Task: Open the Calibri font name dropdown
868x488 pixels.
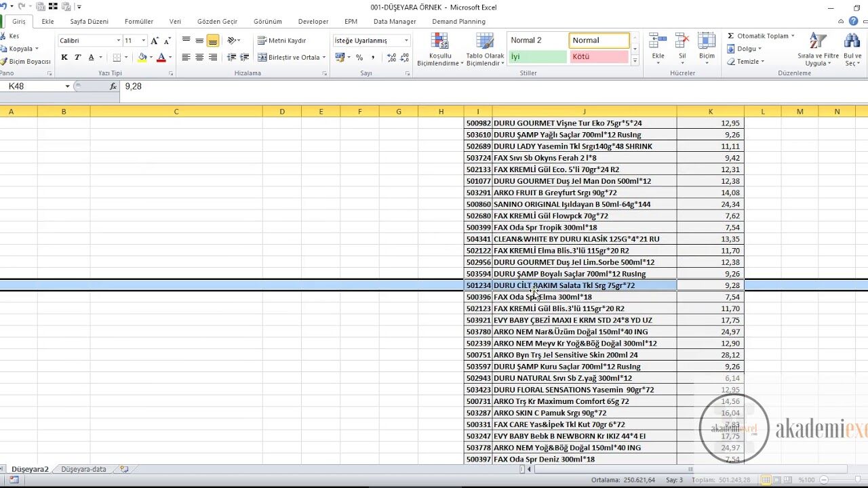Action: [x=119, y=41]
